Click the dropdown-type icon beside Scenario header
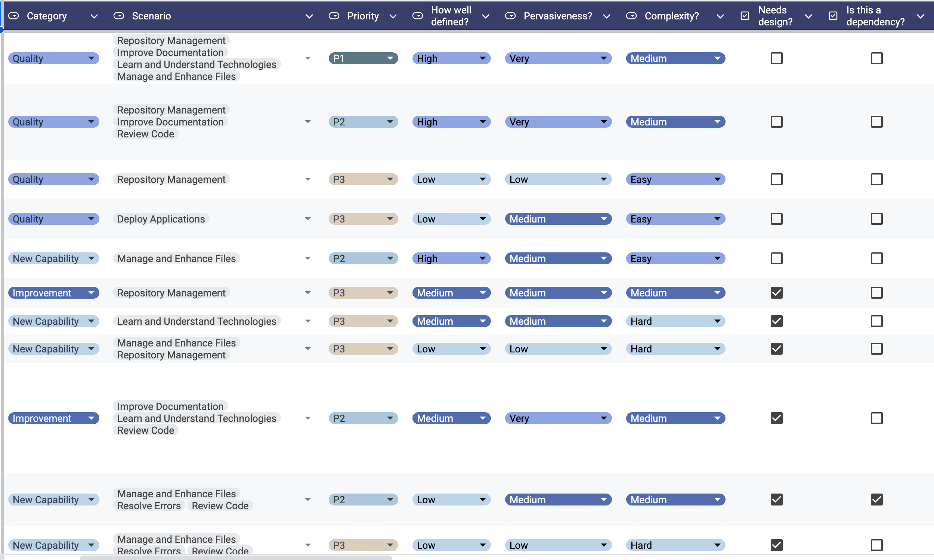 [118, 16]
